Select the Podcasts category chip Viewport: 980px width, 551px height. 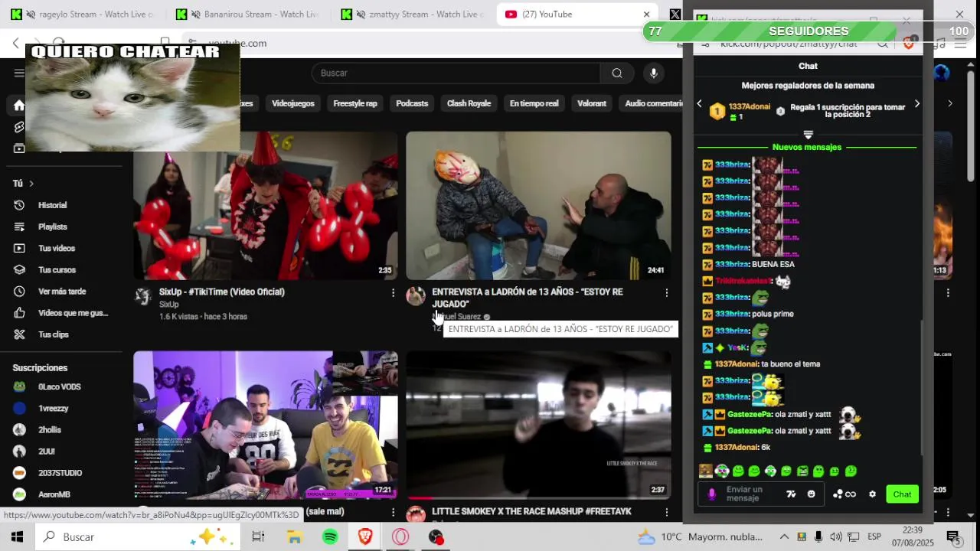pos(412,103)
